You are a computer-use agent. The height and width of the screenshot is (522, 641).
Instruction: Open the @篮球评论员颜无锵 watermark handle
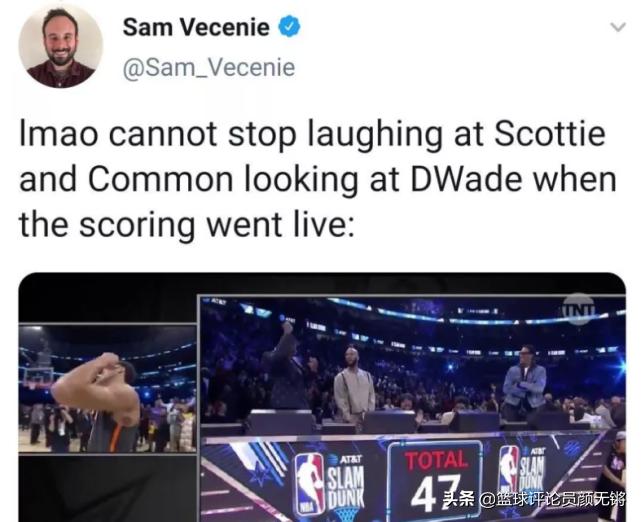coord(552,499)
